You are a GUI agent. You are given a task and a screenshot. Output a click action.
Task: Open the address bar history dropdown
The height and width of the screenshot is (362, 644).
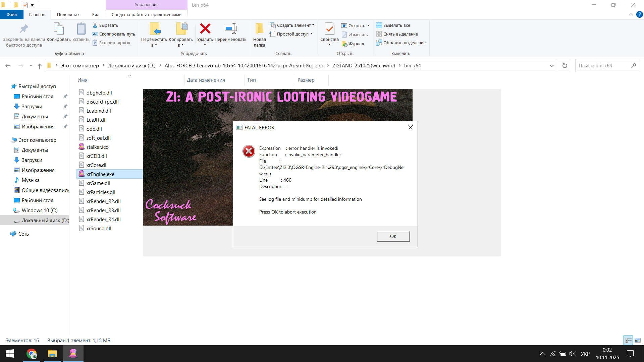pos(551,66)
